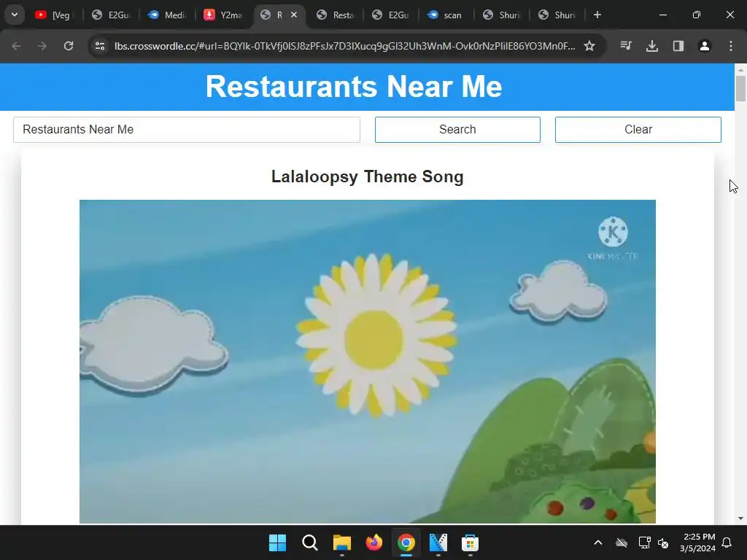
Task: Switch to the last Shuri tab
Action: click(x=557, y=15)
